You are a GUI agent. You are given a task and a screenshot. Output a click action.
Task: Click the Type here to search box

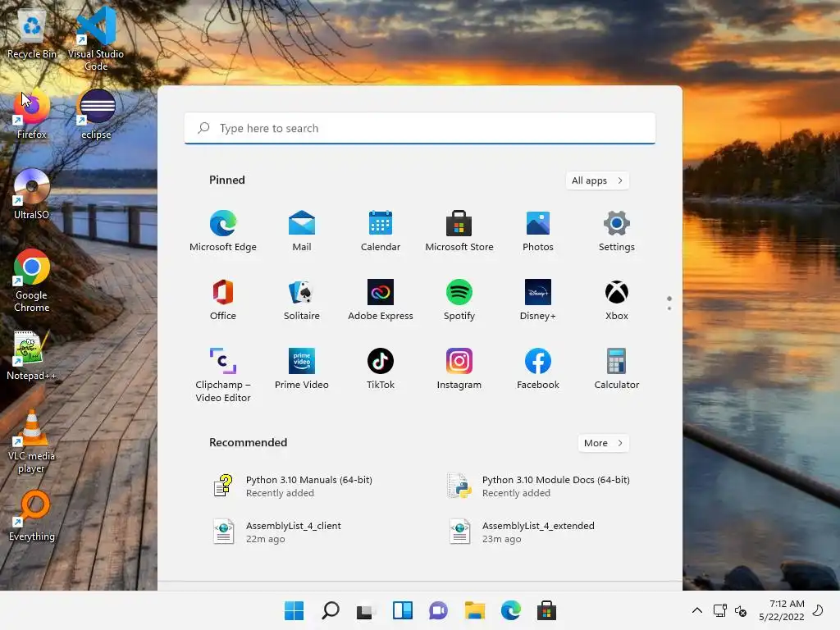(x=420, y=128)
